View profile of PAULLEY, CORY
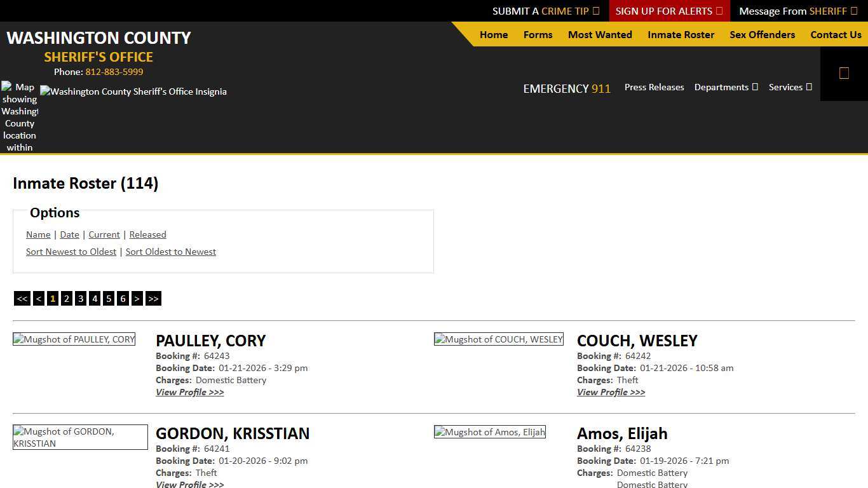This screenshot has width=868, height=488. point(189,392)
